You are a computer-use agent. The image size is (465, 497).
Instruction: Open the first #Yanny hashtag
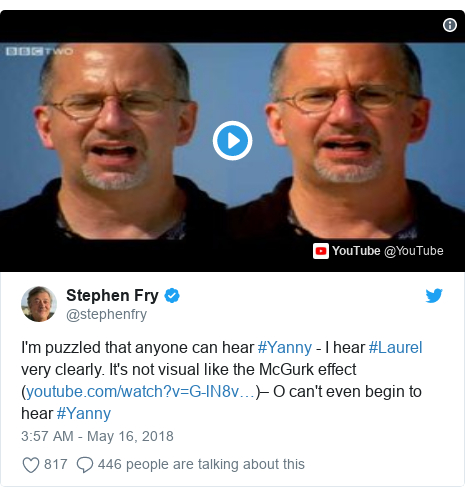point(285,348)
